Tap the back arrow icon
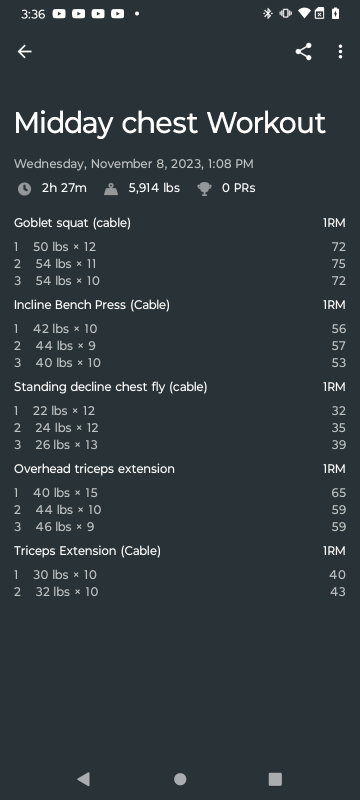This screenshot has height=800, width=360. (24, 52)
